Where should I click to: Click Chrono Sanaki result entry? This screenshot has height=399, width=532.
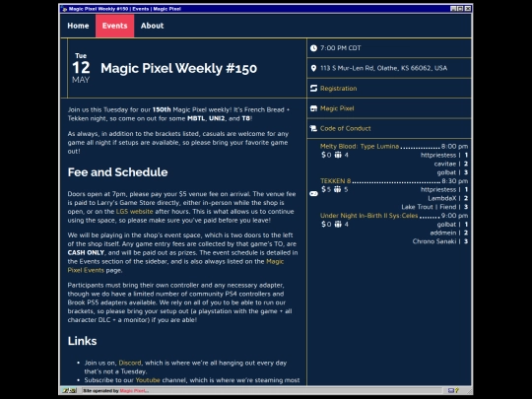tap(434, 241)
